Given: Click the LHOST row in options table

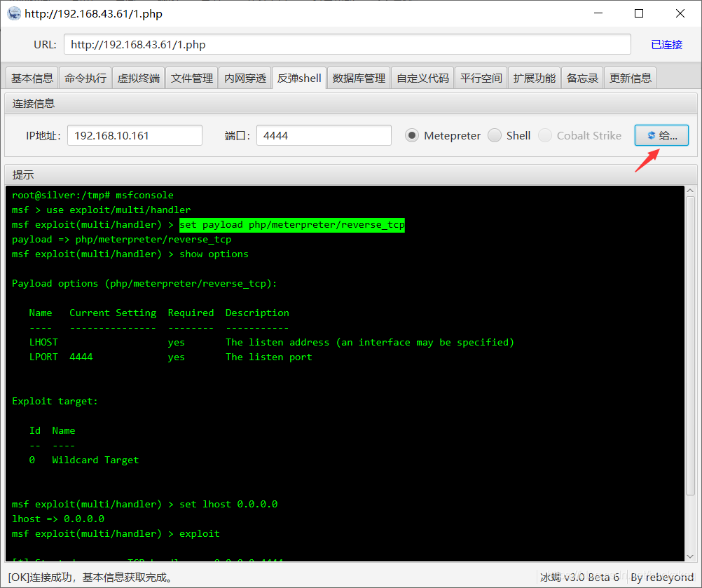Looking at the screenshot, I should pos(272,342).
